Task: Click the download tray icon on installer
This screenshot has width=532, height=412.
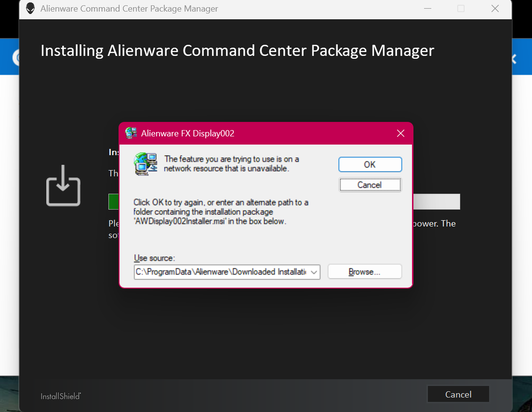Action: 63,186
